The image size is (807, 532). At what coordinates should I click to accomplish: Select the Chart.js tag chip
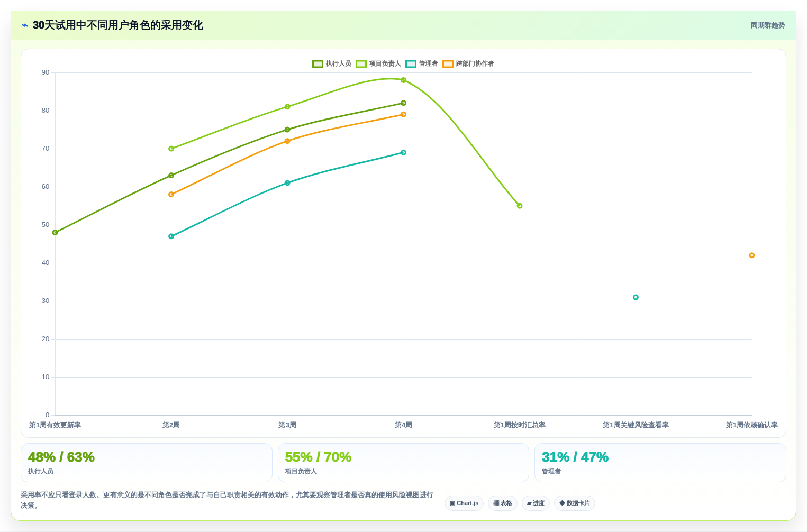coord(464,503)
